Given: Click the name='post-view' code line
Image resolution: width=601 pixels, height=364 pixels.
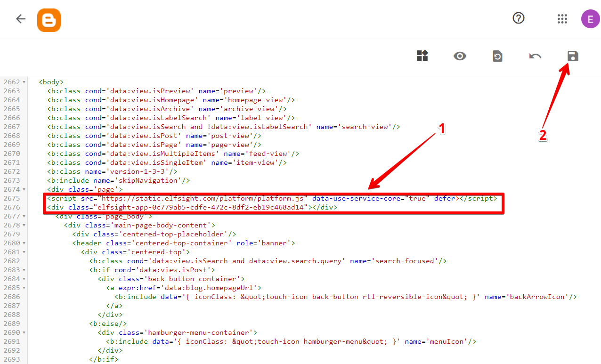Looking at the screenshot, I should [154, 136].
